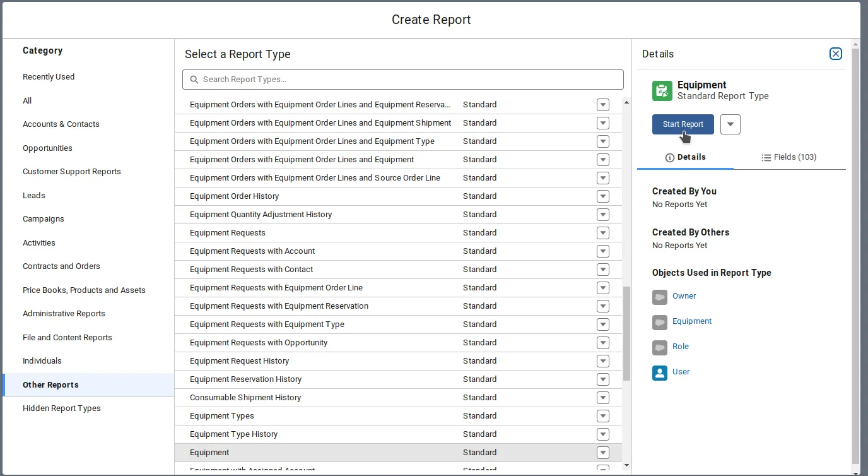Click the Details panel vertical scrollbar

pos(855,256)
